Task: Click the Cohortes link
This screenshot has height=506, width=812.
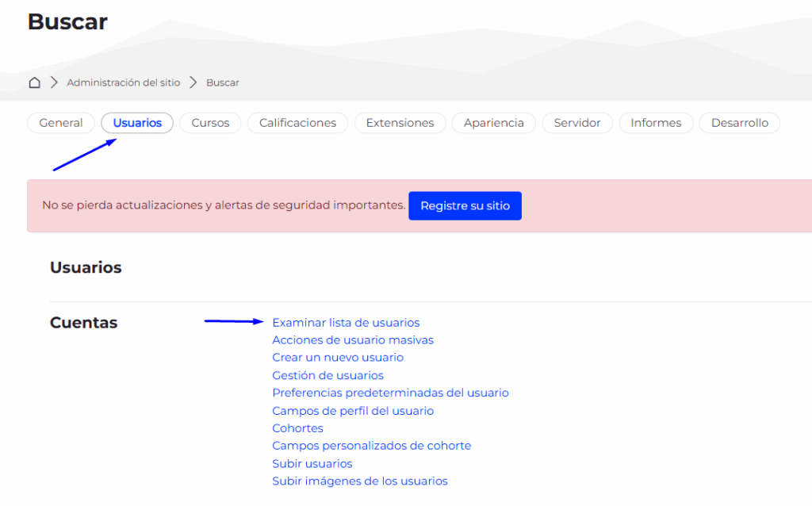Action: pyautogui.click(x=297, y=428)
